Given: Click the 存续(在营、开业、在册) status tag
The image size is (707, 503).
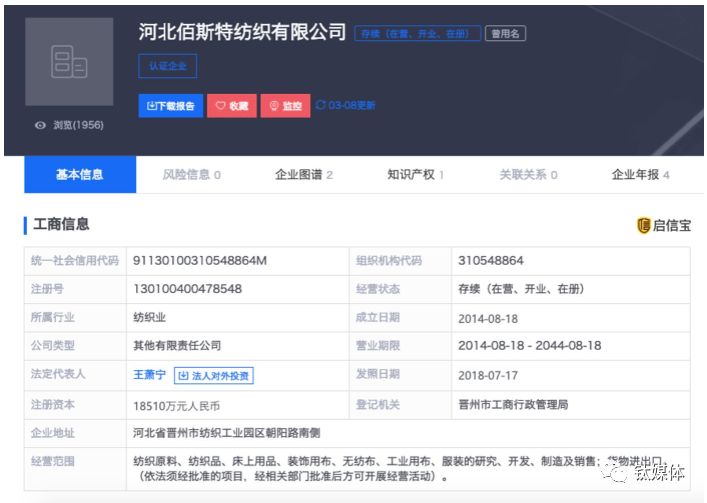Looking at the screenshot, I should click(418, 33).
